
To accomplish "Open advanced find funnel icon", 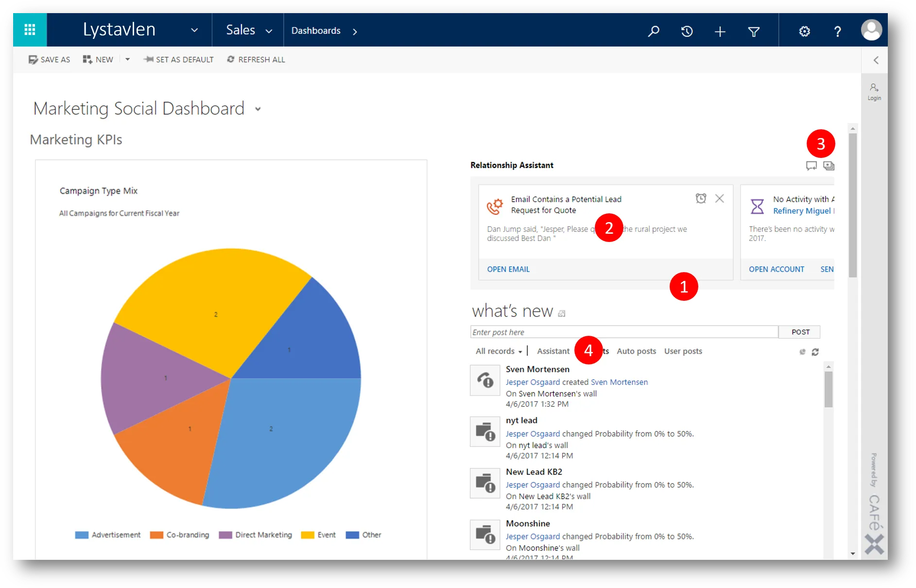I will [754, 32].
